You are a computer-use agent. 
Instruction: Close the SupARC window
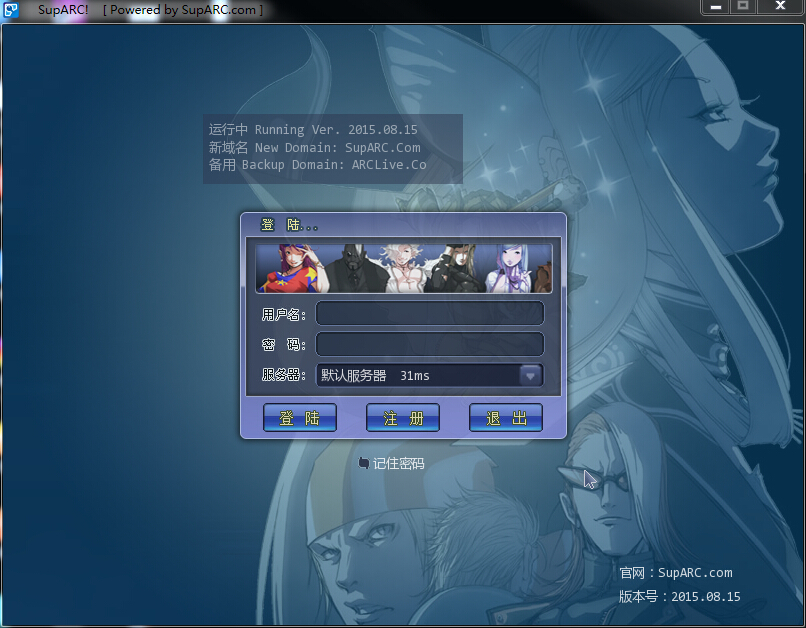click(x=780, y=7)
